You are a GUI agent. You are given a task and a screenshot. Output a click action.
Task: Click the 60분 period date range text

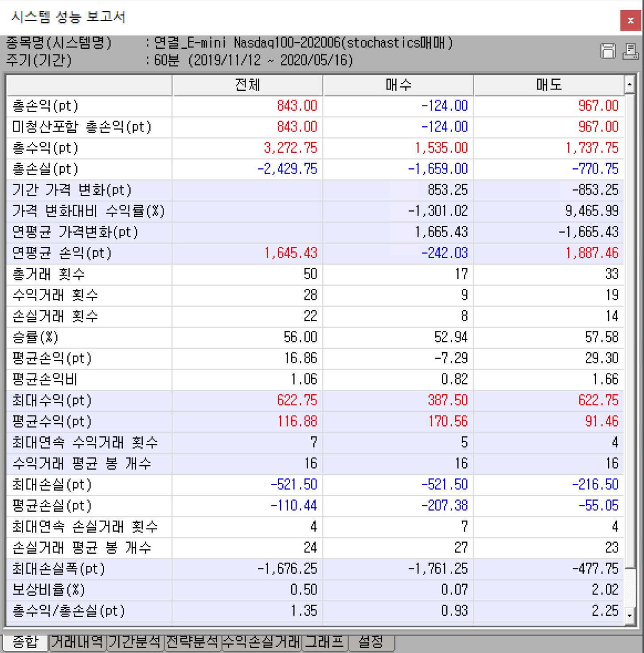click(x=254, y=60)
